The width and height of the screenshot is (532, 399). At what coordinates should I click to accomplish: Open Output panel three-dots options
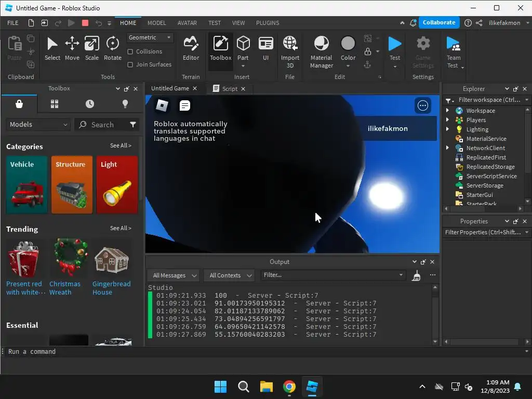(x=433, y=275)
